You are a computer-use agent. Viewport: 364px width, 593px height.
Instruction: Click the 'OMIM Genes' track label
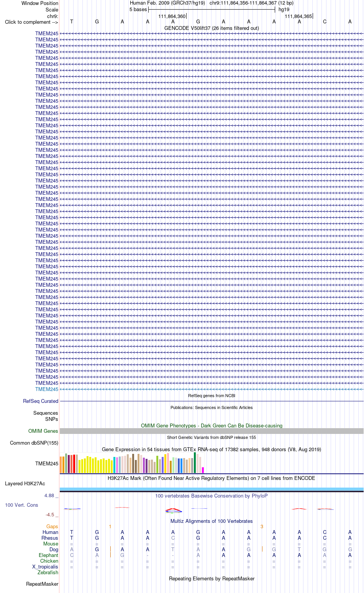43,431
